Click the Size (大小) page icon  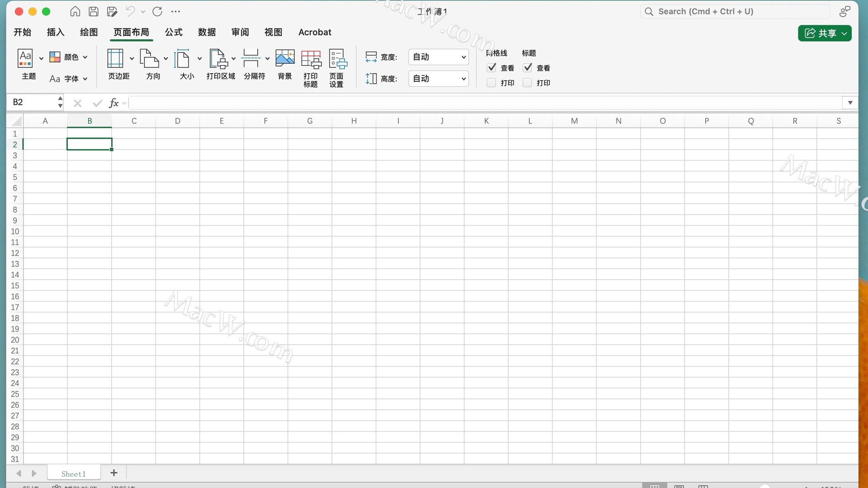183,58
